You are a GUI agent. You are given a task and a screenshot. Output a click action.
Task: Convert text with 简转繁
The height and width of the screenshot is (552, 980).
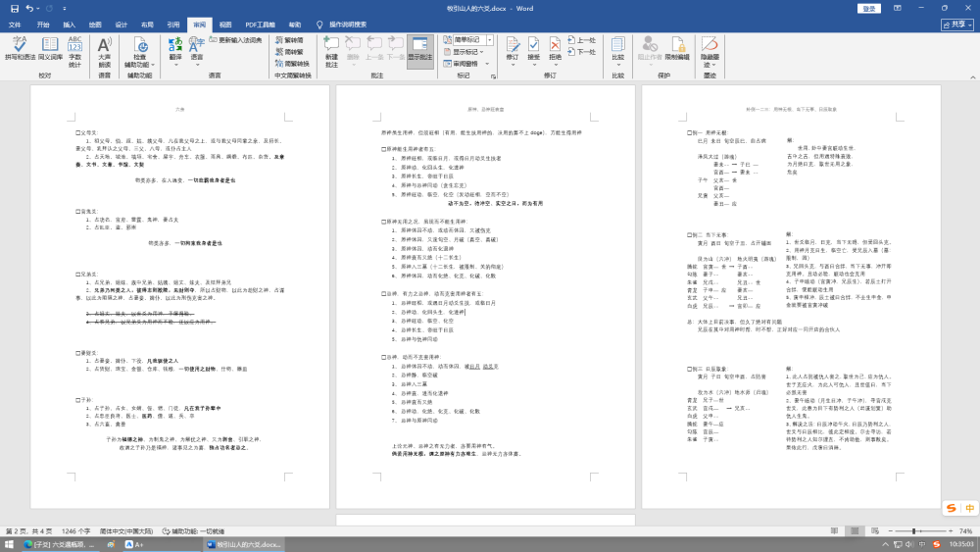[x=289, y=52]
